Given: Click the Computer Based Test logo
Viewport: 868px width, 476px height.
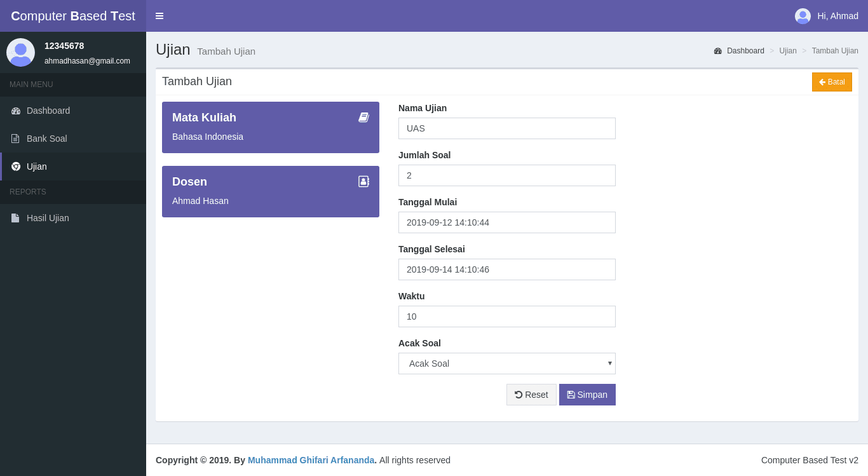Looking at the screenshot, I should click(x=73, y=16).
